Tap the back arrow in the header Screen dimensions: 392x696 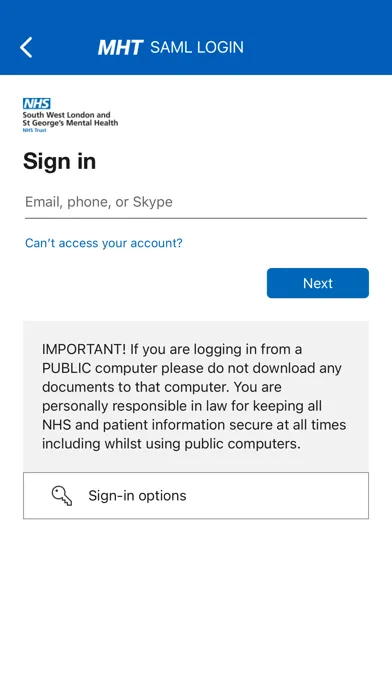(x=26, y=47)
